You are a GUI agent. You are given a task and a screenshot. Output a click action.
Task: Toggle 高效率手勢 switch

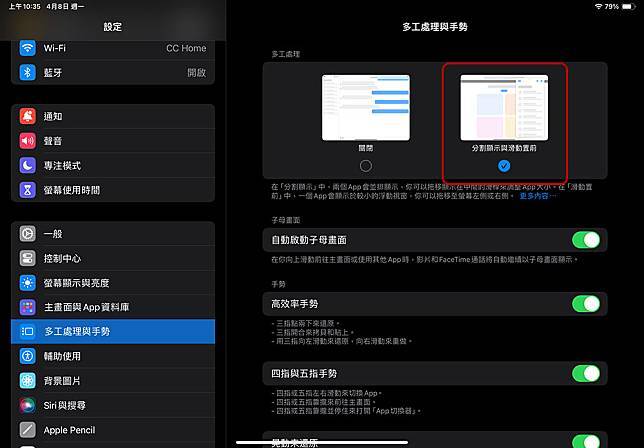click(x=586, y=304)
